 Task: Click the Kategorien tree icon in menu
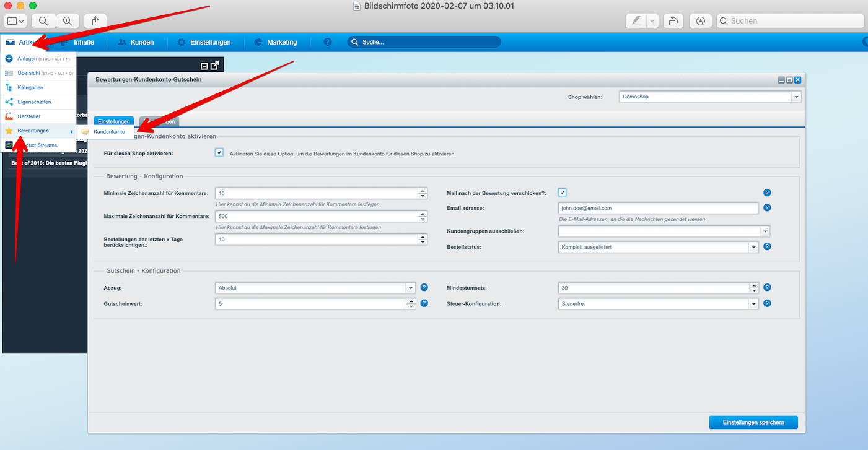[x=9, y=87]
